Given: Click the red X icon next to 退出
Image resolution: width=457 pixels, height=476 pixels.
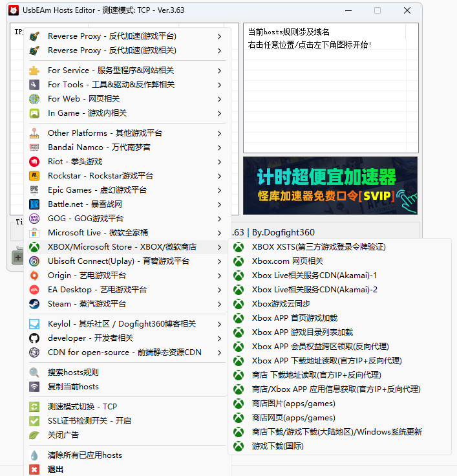Looking at the screenshot, I should pos(34,470).
